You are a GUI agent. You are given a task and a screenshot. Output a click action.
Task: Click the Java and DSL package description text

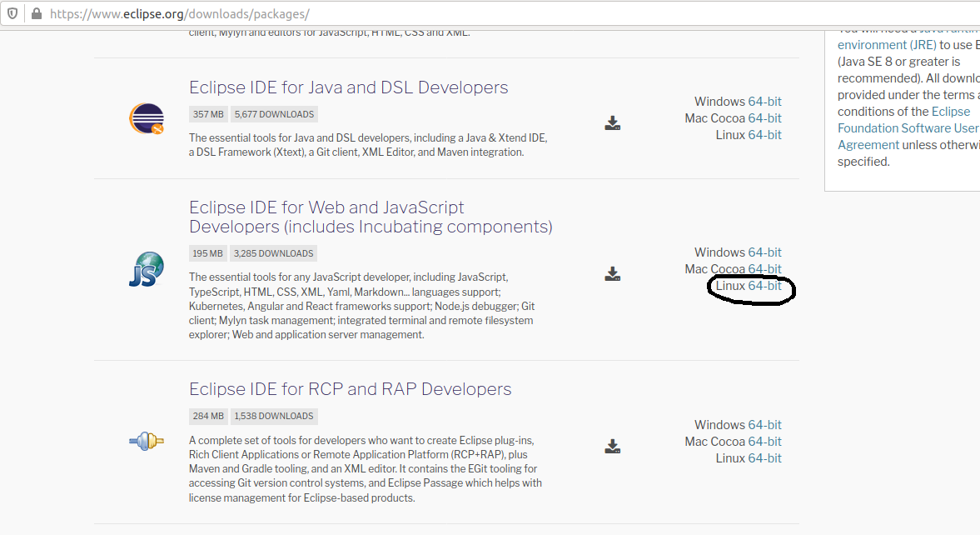[x=368, y=144]
